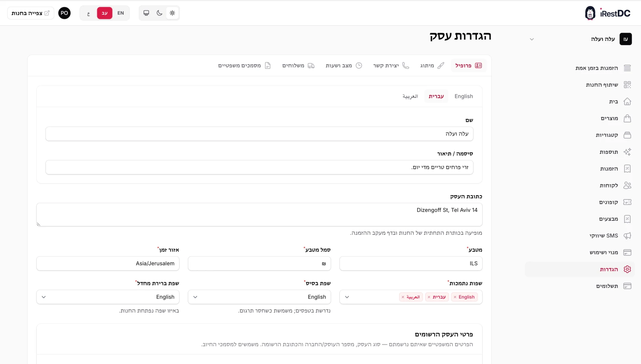Image resolution: width=641 pixels, height=364 pixels.
Task: Select the עברית content language tab
Action: pos(436,96)
